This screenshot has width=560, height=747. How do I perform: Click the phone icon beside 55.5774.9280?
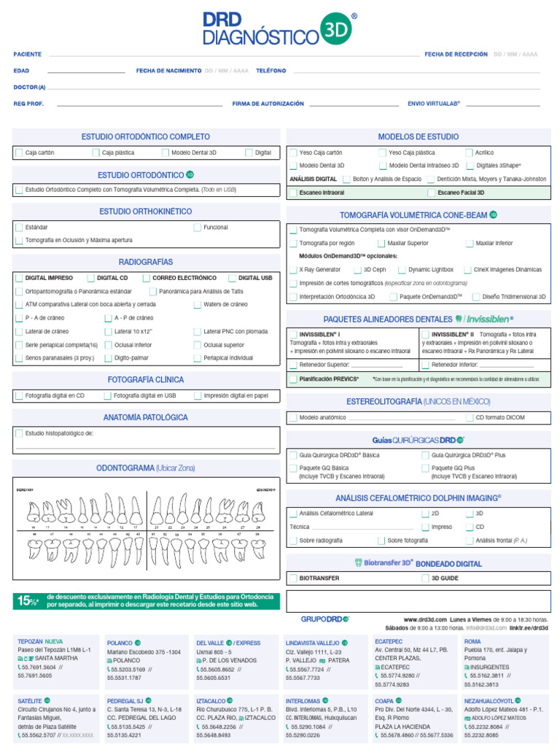tap(377, 676)
